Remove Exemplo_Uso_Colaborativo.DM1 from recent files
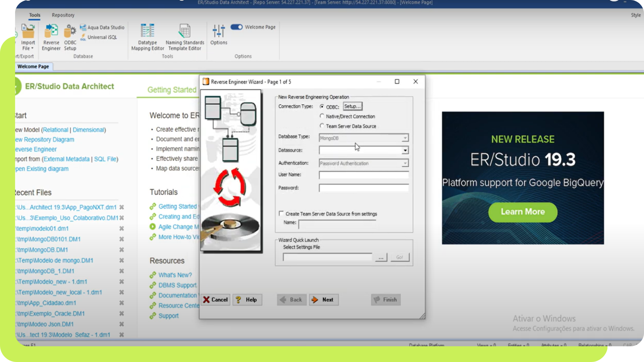This screenshot has width=644, height=362. (122, 218)
